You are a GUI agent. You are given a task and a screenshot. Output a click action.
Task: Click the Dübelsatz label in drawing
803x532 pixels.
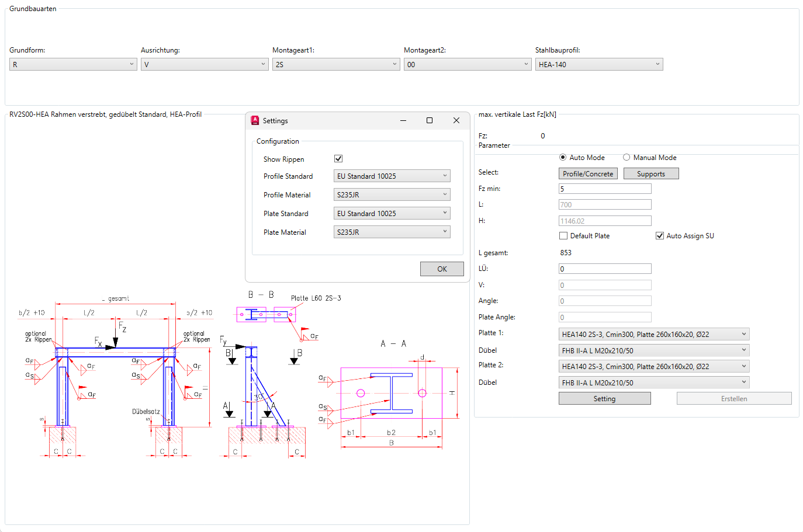click(x=146, y=411)
